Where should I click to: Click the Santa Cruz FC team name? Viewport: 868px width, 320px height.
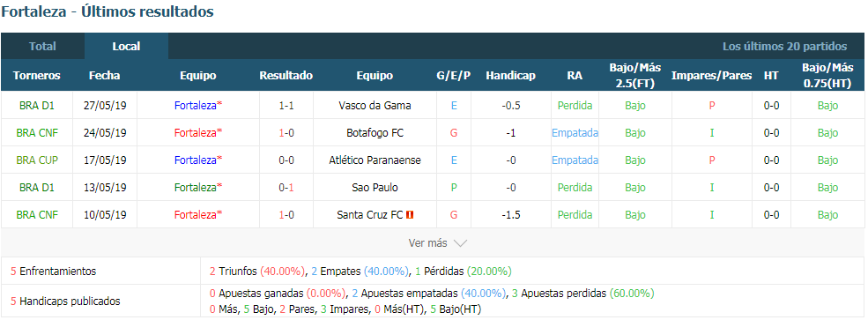tap(370, 215)
